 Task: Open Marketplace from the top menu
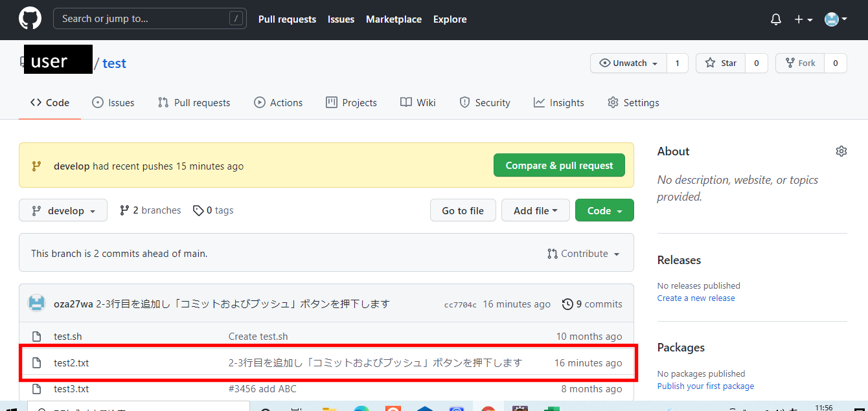point(394,19)
